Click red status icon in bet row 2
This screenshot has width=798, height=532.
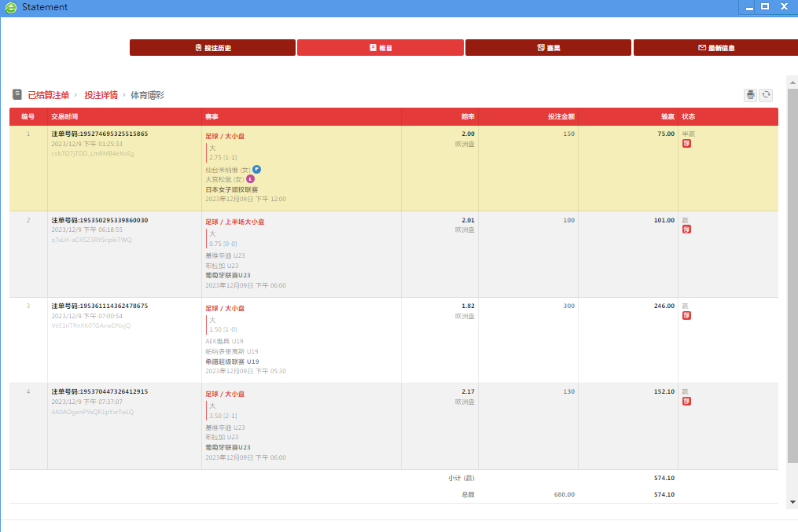click(x=686, y=229)
